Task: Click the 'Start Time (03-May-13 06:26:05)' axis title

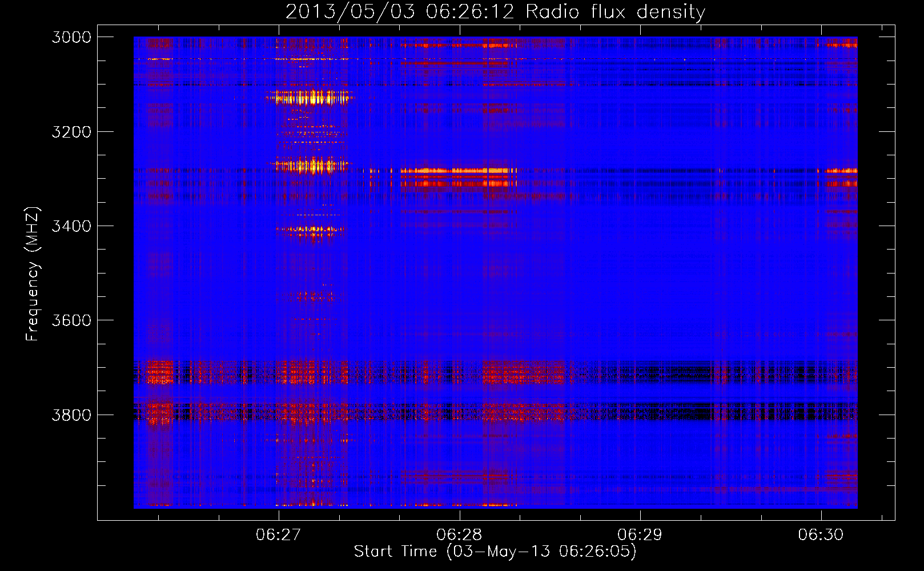Action: click(495, 552)
